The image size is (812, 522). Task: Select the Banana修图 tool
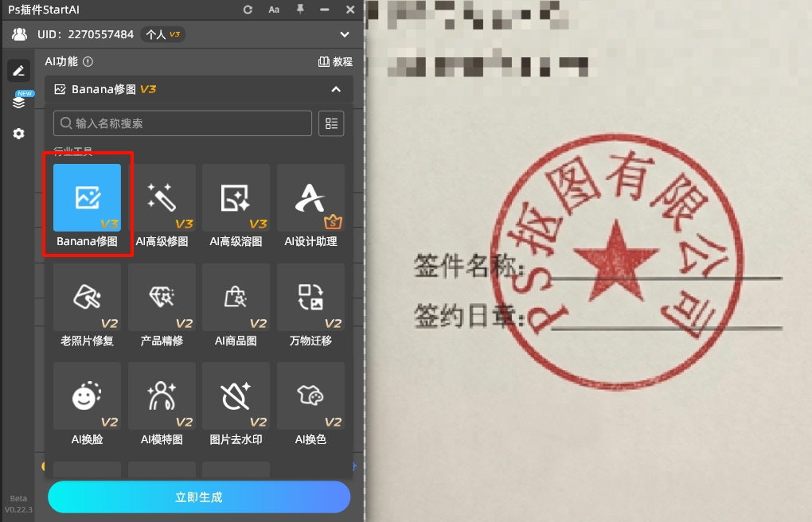pyautogui.click(x=87, y=198)
